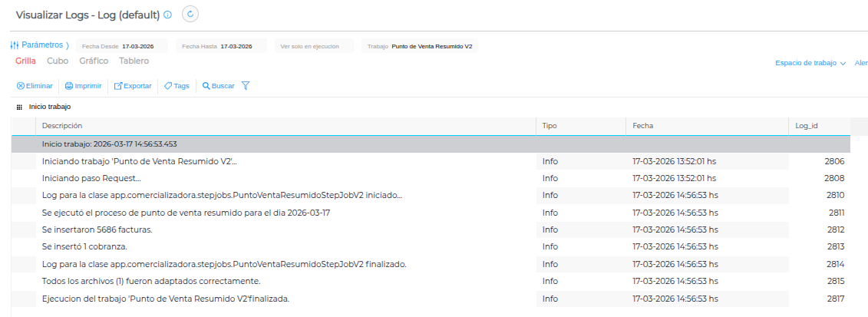Image resolution: width=868 pixels, height=317 pixels.
Task: Click the funnel filter icon
Action: coord(246,86)
